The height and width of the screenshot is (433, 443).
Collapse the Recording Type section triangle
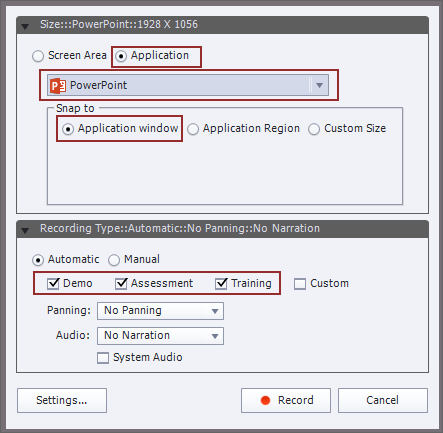click(x=25, y=230)
